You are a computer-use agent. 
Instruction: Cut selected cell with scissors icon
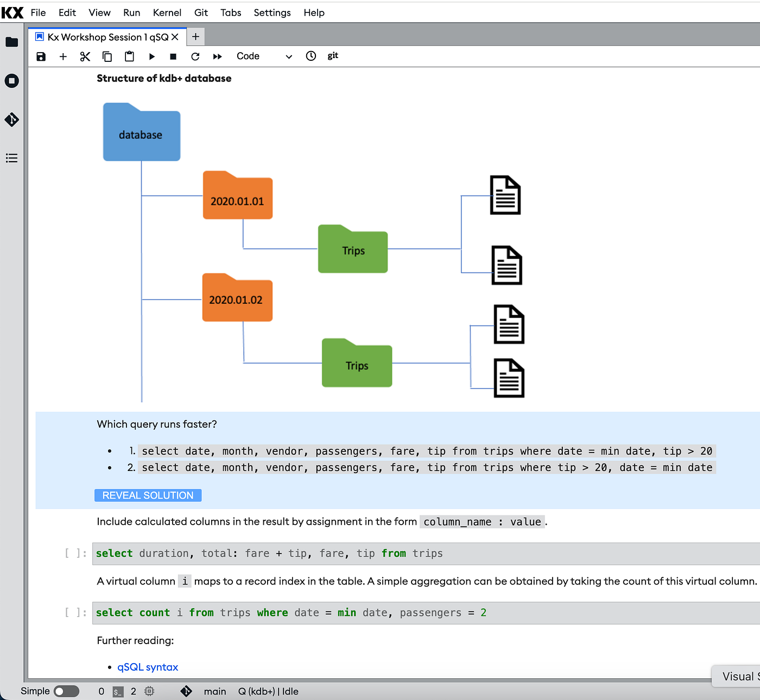coord(85,56)
